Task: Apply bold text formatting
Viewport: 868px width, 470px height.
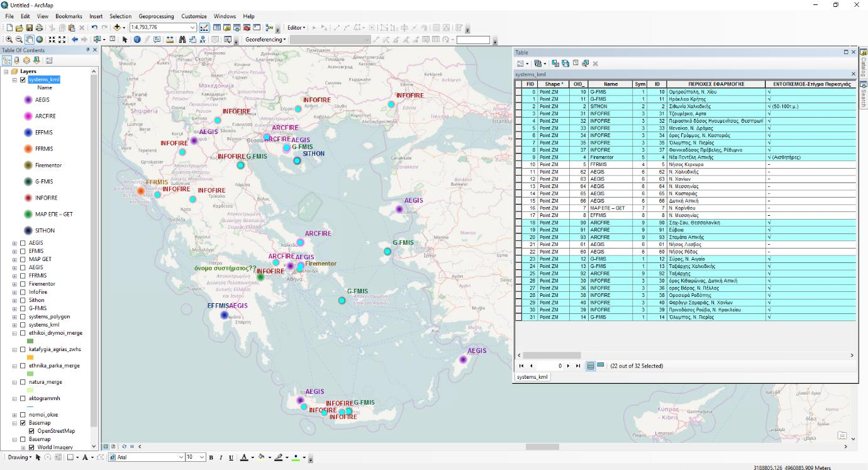Action: coord(211,457)
